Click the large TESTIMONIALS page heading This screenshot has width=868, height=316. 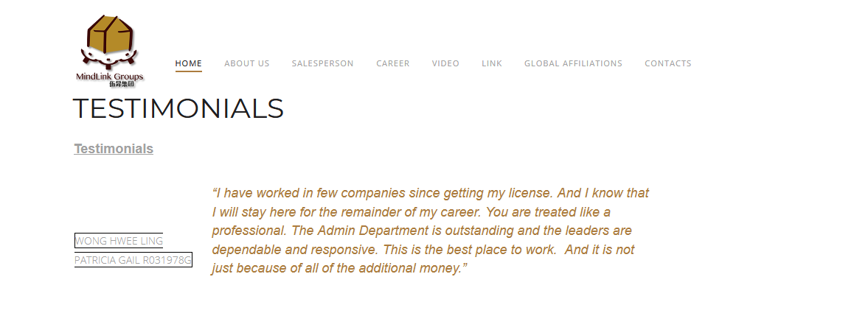[178, 108]
